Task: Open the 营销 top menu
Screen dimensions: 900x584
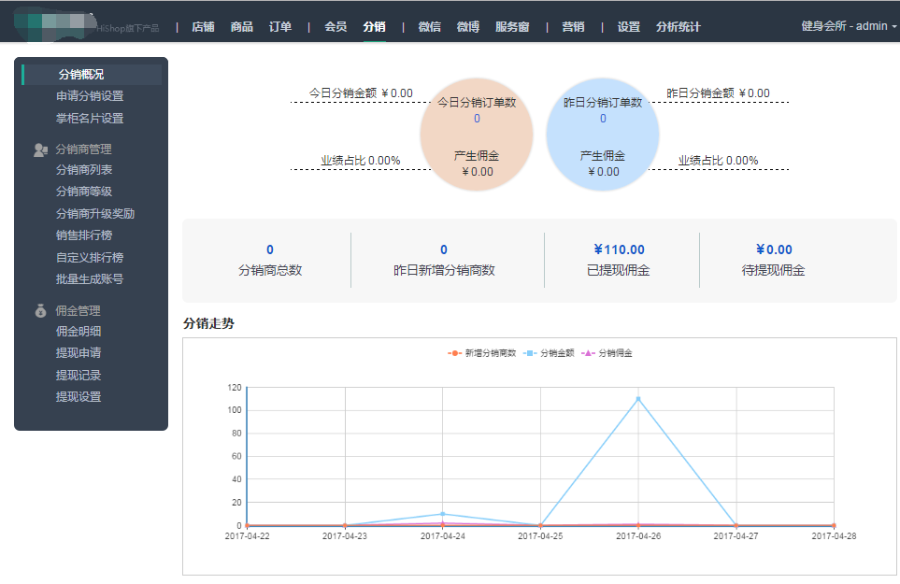Action: [x=573, y=27]
